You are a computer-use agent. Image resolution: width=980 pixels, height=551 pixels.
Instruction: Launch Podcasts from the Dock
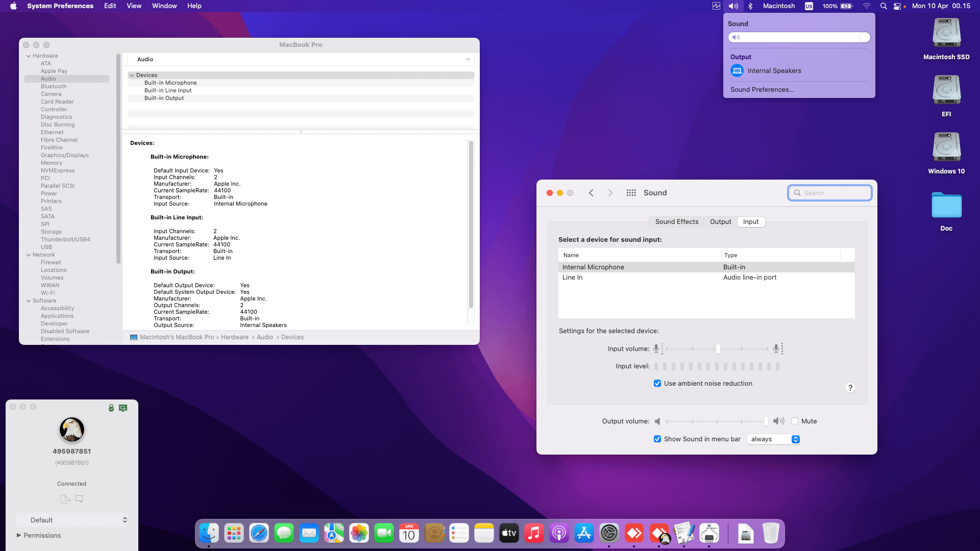[559, 534]
